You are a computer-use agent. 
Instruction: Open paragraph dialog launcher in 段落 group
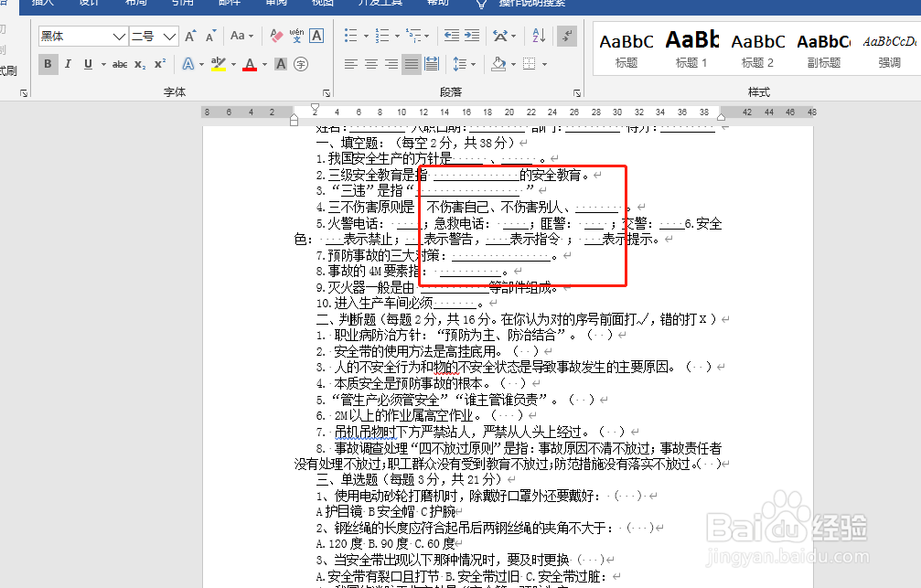577,92
